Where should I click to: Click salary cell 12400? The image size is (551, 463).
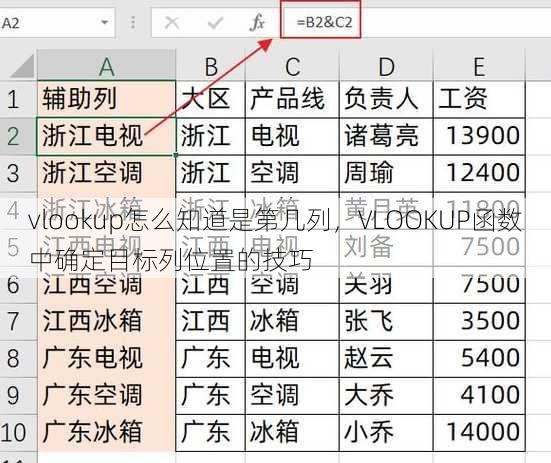click(x=479, y=173)
